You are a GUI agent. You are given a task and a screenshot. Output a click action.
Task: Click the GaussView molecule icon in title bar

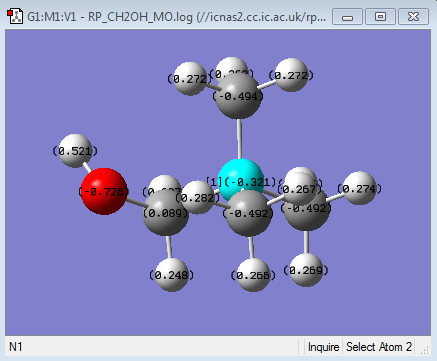(x=15, y=16)
